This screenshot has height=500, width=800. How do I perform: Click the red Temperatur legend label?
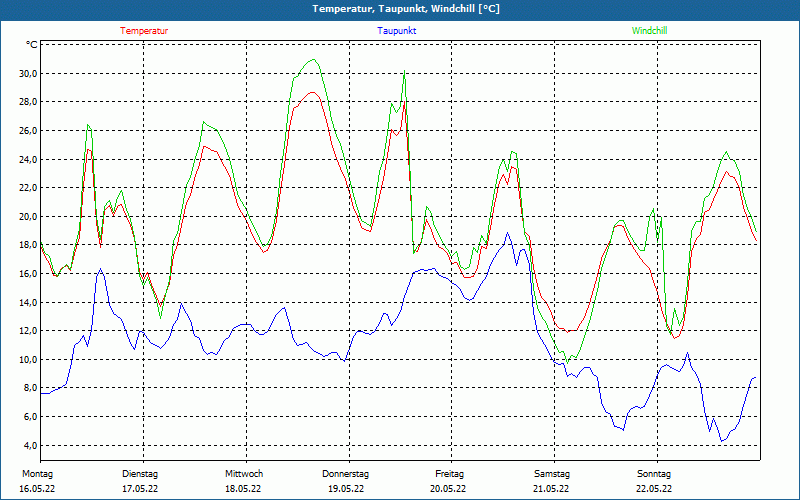144,31
